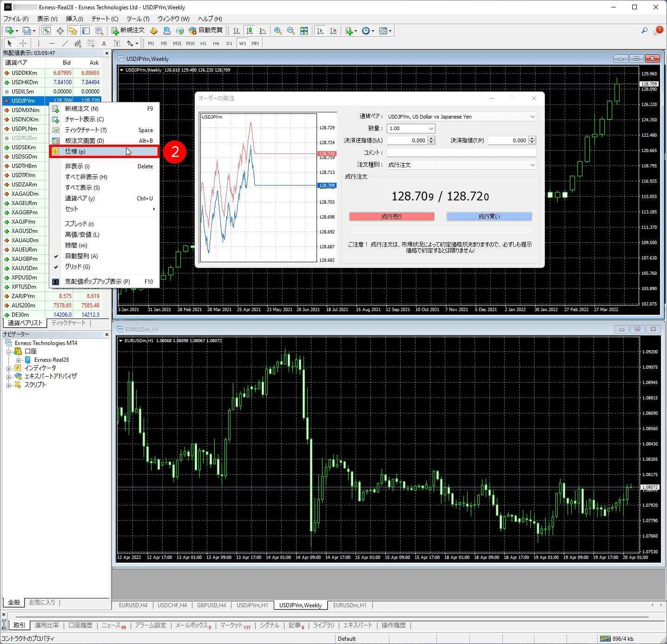Select the text A tool

[x=104, y=43]
